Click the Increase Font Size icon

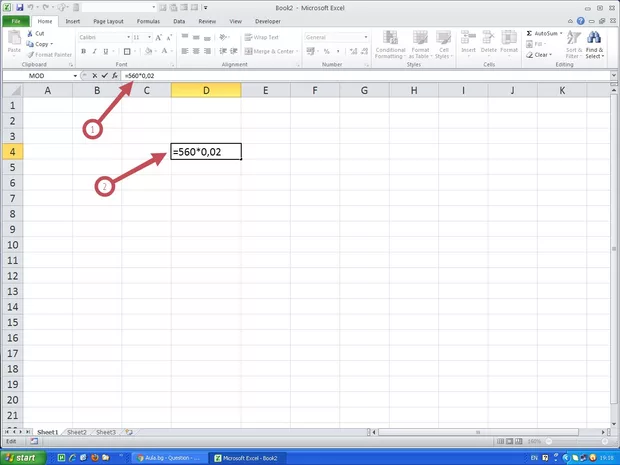tap(158, 38)
